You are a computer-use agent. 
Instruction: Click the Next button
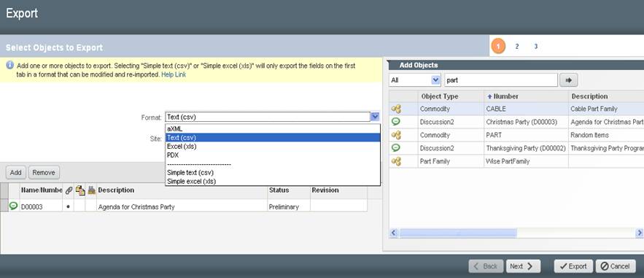(x=523, y=266)
